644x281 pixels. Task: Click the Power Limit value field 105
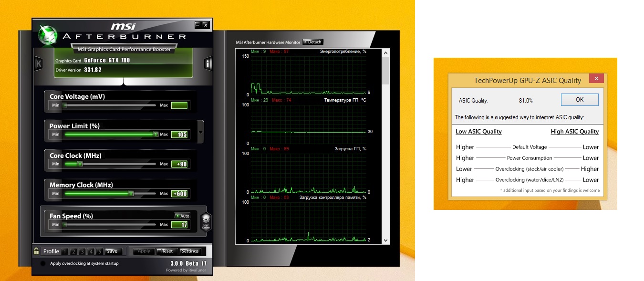click(180, 135)
